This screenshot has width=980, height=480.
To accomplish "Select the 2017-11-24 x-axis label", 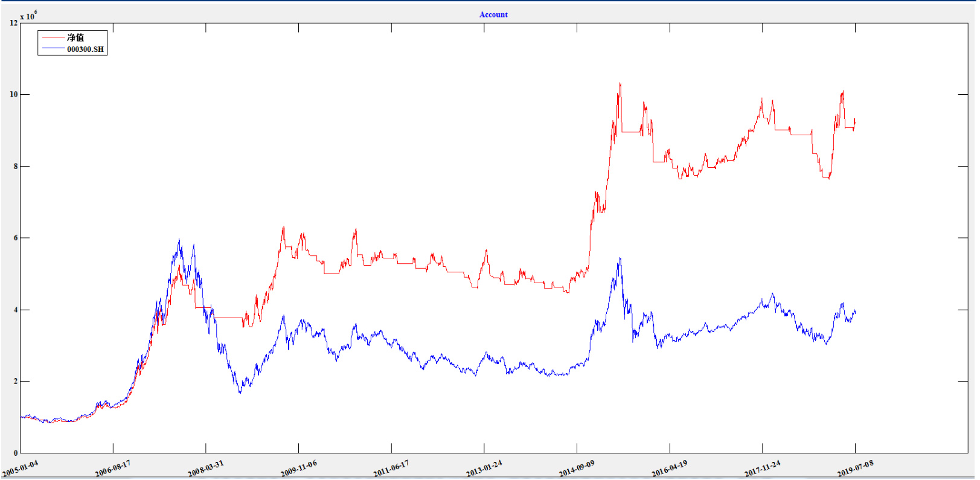I will [x=762, y=469].
